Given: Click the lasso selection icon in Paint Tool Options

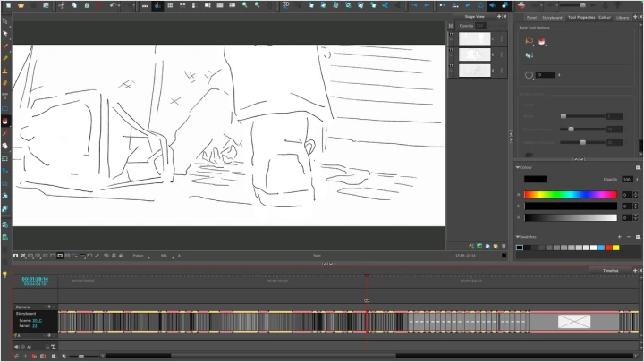Looking at the screenshot, I should coord(529,41).
